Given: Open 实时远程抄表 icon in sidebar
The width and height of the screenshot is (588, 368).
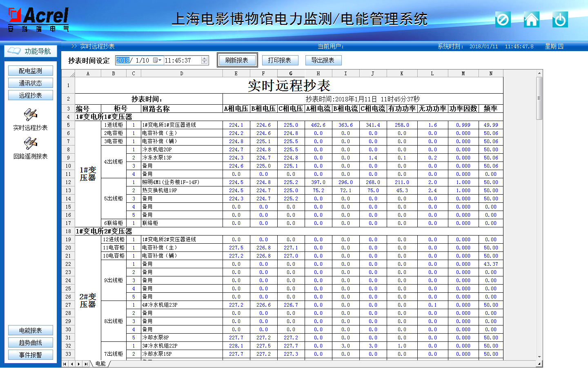Looking at the screenshot, I should [x=30, y=114].
